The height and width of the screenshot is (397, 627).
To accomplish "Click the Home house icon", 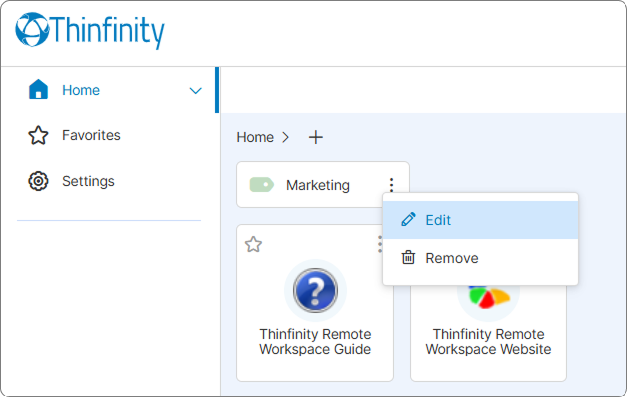I will coord(38,89).
